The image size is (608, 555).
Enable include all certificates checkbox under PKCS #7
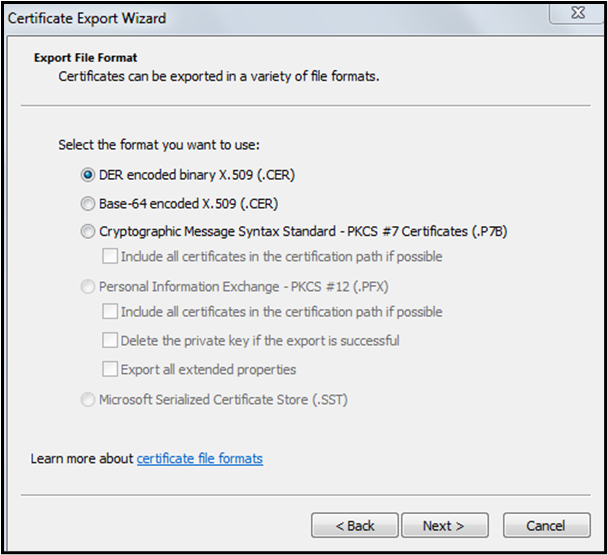110,256
